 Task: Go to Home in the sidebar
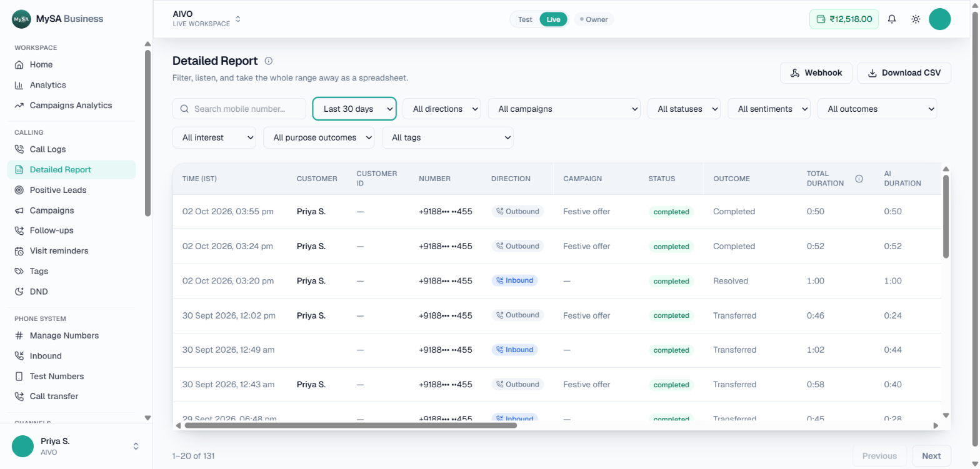point(71,64)
